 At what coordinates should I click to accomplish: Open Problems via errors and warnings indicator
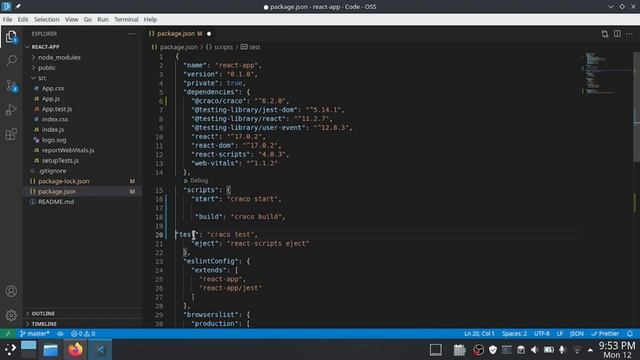83,333
